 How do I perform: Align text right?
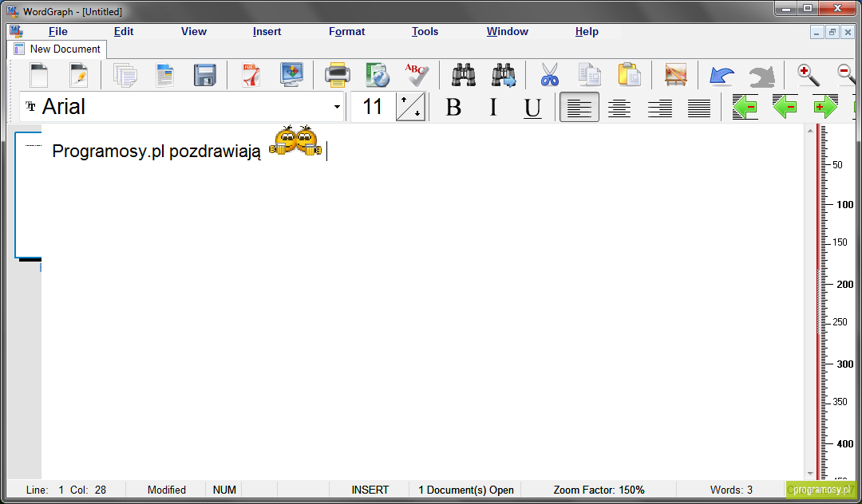659,107
